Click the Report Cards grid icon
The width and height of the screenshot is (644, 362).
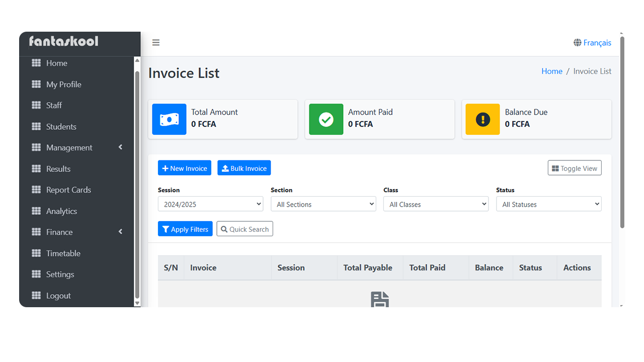36,190
